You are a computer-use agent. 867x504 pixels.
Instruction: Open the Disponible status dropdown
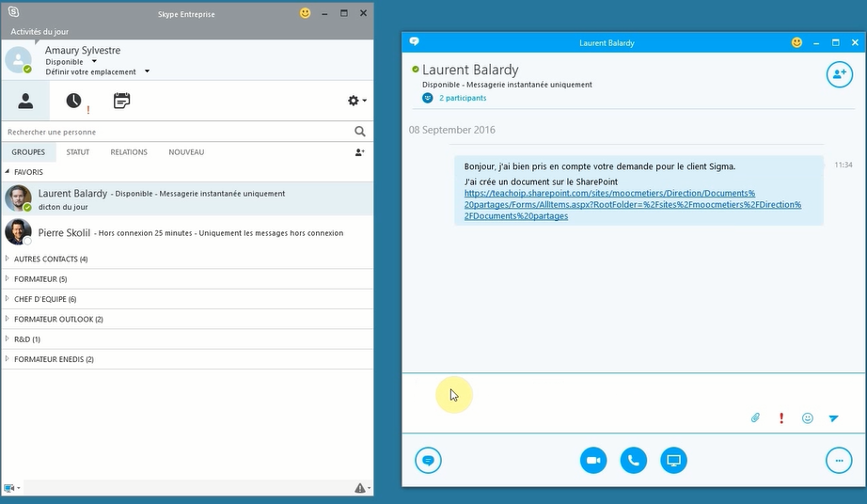(x=94, y=61)
